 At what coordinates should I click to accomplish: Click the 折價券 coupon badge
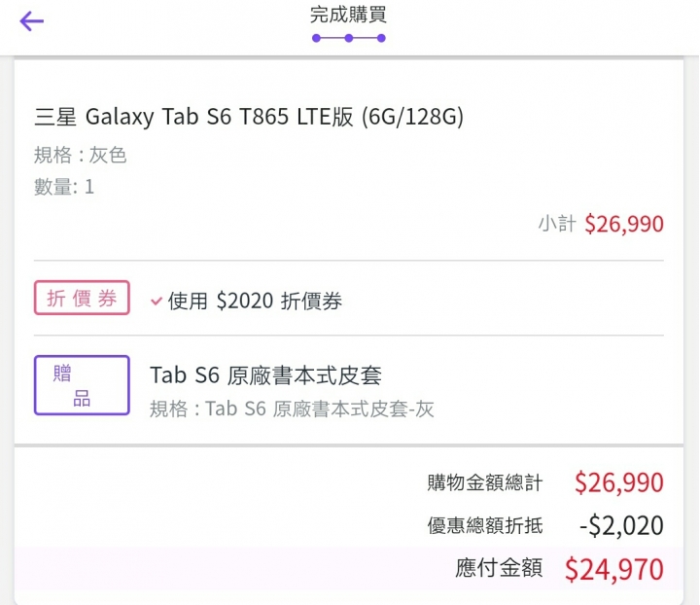[82, 299]
